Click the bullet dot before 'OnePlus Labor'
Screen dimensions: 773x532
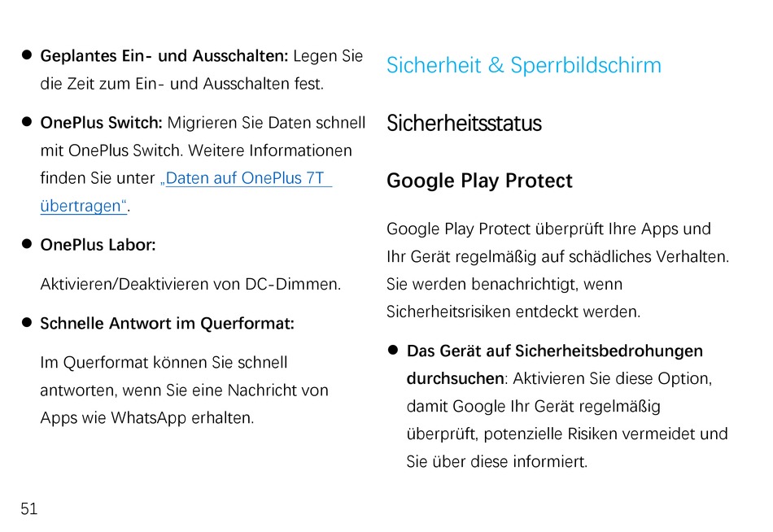[x=27, y=243]
